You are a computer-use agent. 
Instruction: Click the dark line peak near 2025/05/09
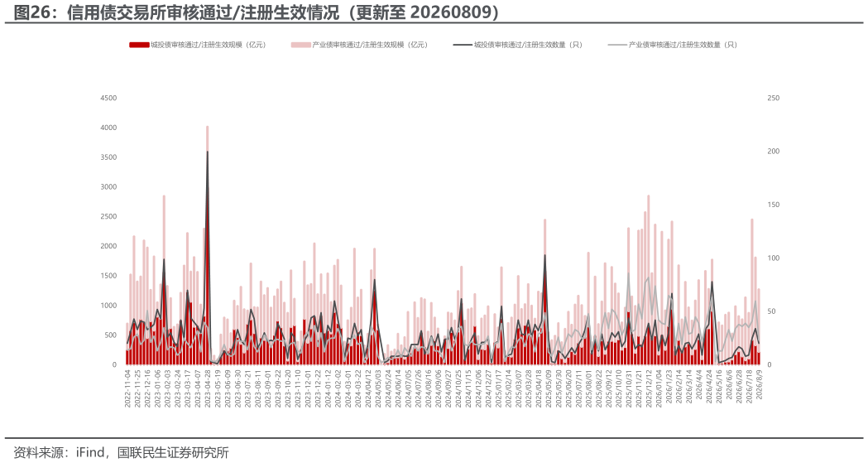coord(544,255)
